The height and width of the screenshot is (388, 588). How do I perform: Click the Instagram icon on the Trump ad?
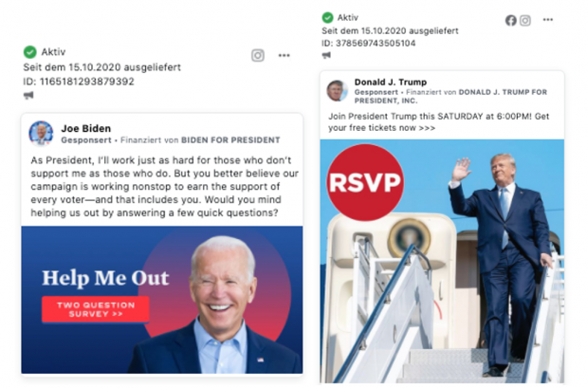tap(525, 20)
